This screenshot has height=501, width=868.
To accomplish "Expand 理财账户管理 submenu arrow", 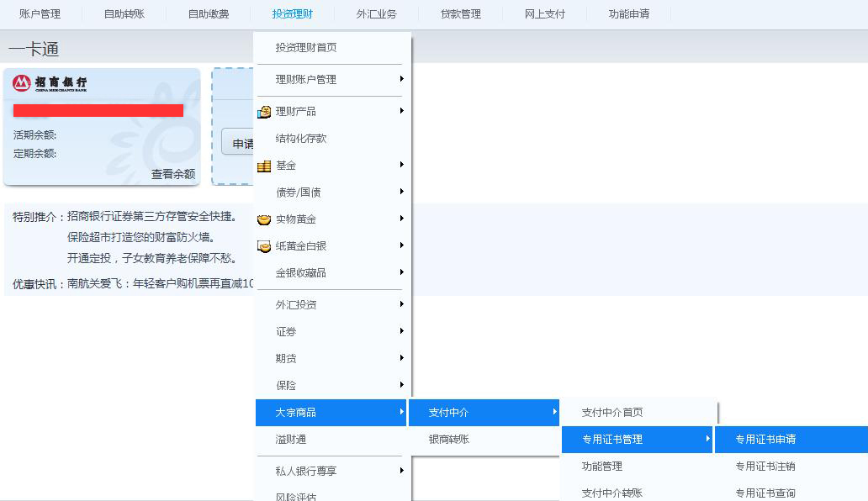I will (401, 79).
